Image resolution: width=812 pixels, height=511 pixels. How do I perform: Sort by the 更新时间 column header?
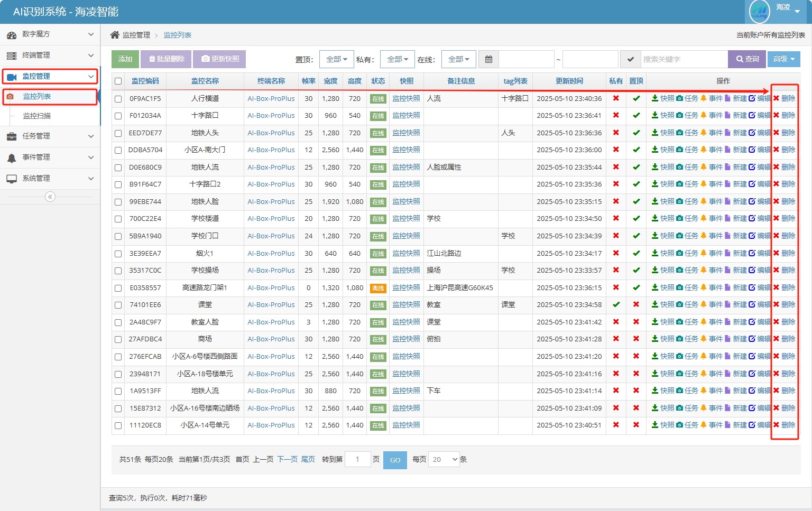(x=569, y=81)
